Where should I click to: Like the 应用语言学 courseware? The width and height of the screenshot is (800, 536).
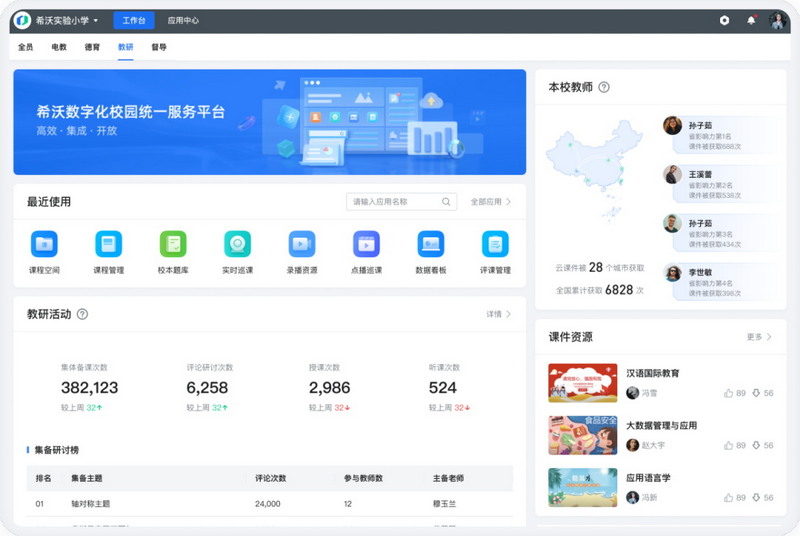(x=729, y=497)
